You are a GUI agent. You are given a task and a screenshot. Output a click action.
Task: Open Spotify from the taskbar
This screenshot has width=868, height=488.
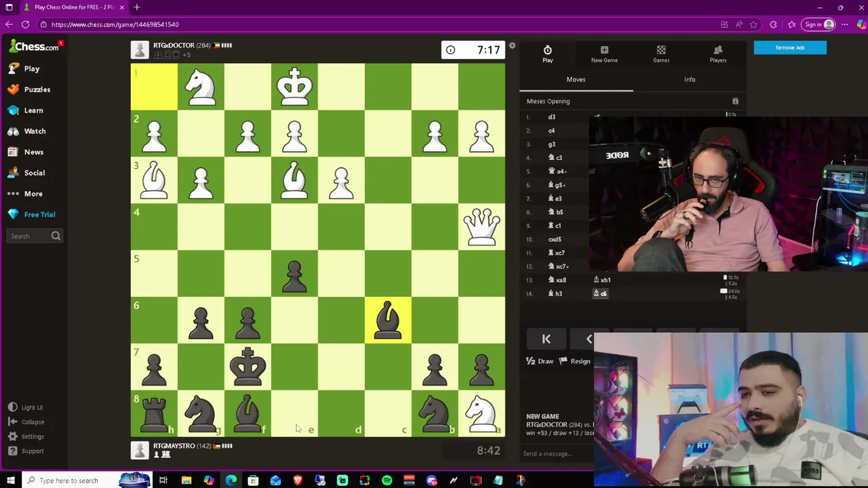tap(387, 481)
